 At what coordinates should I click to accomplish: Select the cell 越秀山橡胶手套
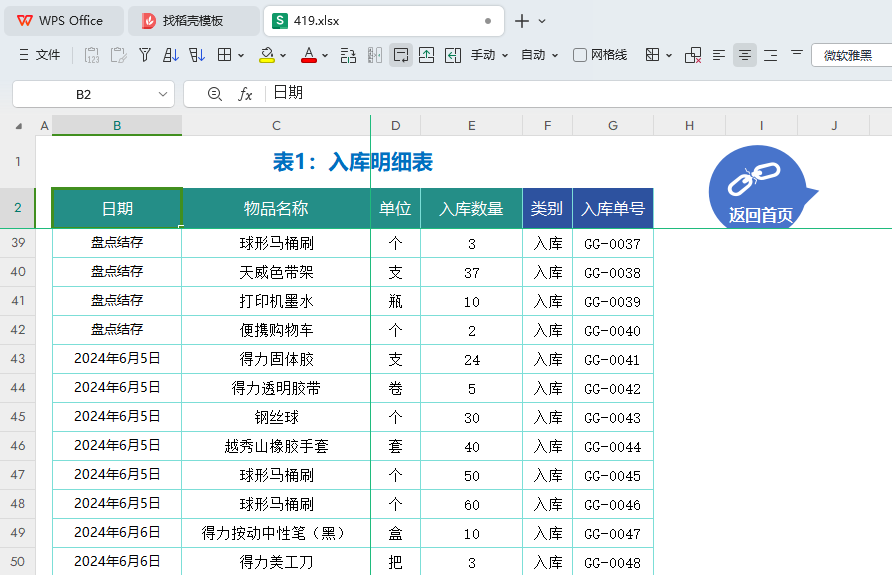pos(276,446)
